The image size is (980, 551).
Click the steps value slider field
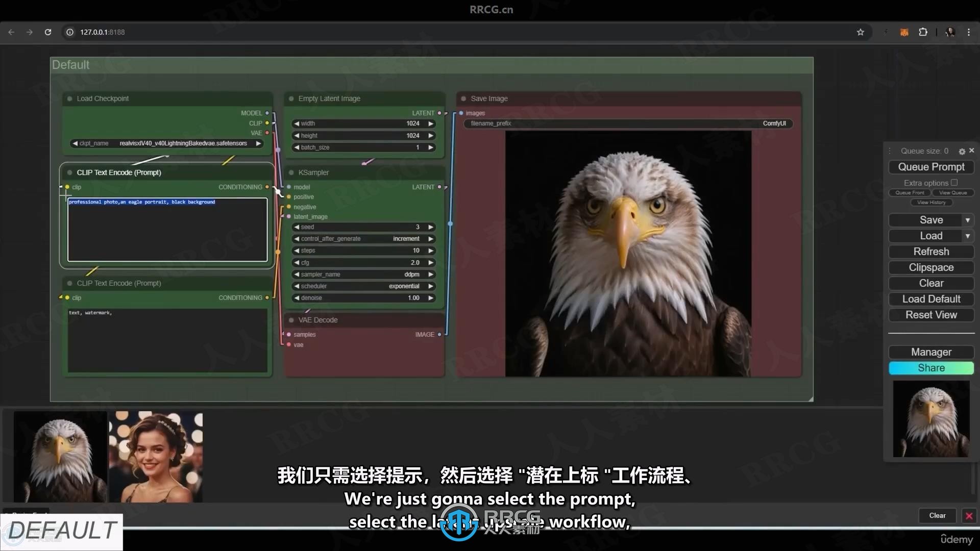point(364,251)
